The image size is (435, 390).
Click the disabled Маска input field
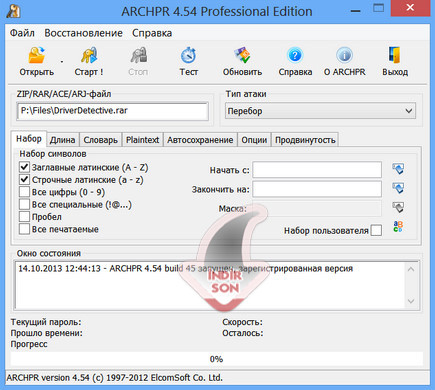click(317, 209)
